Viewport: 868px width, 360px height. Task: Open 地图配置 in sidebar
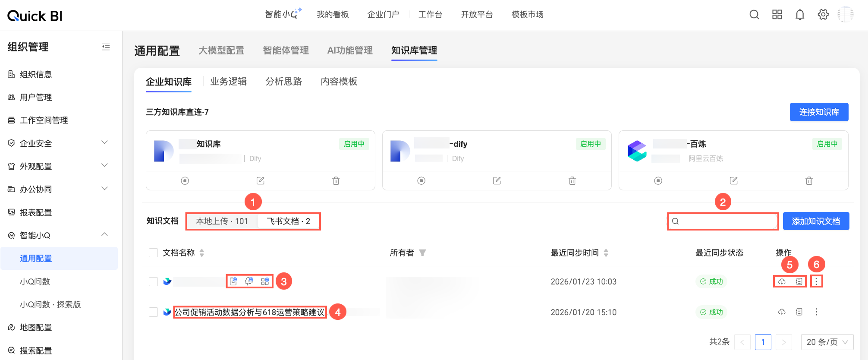pos(36,328)
